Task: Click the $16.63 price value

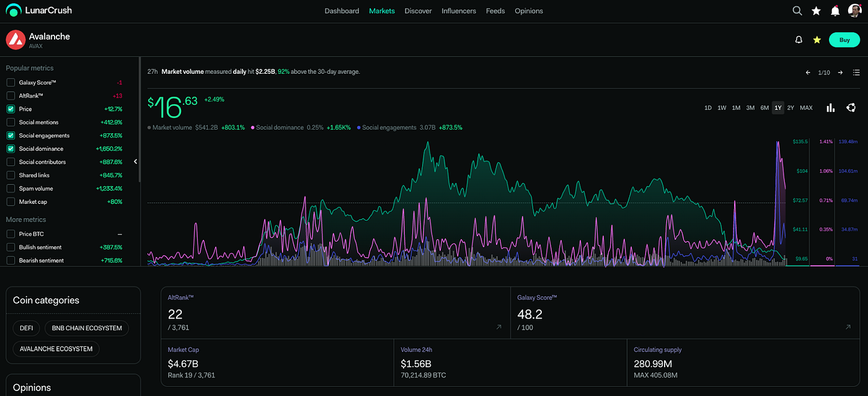Action: click(x=172, y=107)
